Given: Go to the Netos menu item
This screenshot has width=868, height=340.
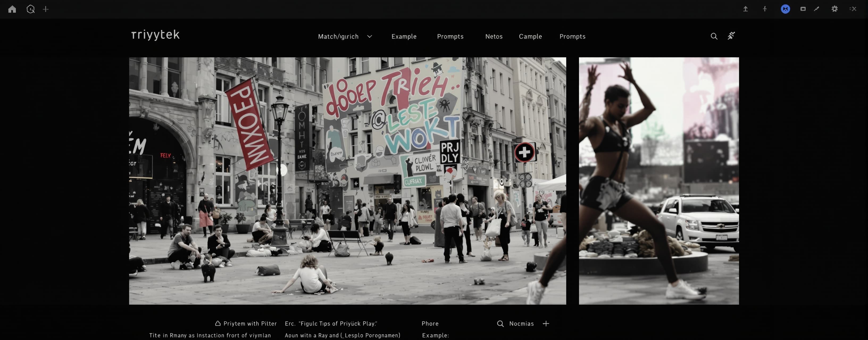Looking at the screenshot, I should 494,36.
